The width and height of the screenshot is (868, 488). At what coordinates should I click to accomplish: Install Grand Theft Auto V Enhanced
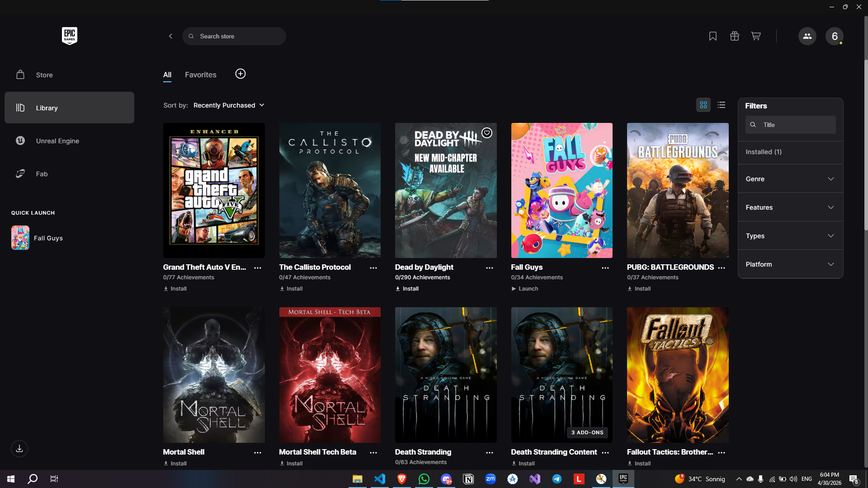[x=175, y=289]
